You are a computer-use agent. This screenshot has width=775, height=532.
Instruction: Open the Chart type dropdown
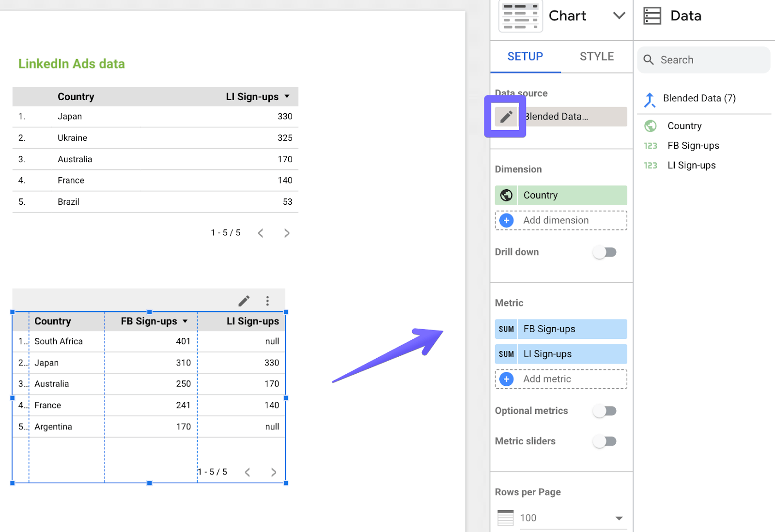619,15
